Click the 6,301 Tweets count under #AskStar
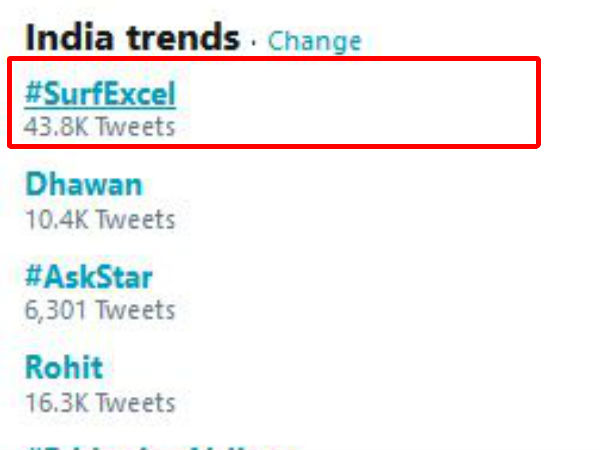600x450 pixels. tap(100, 309)
